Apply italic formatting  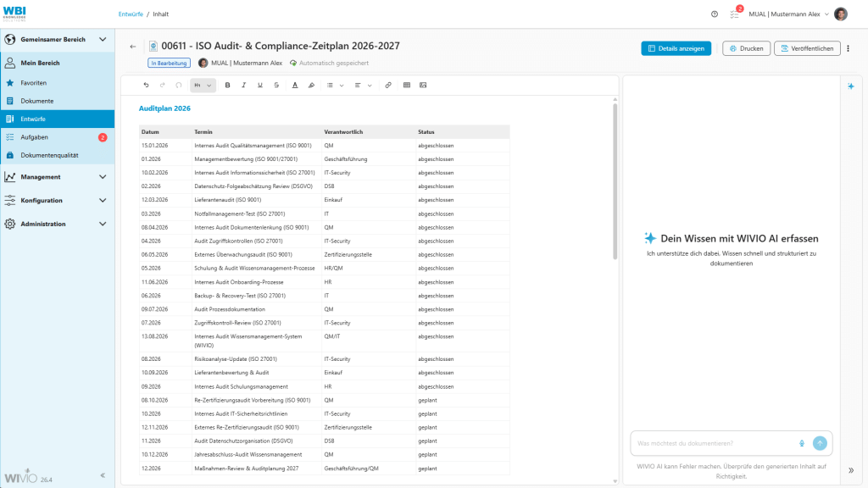point(243,86)
